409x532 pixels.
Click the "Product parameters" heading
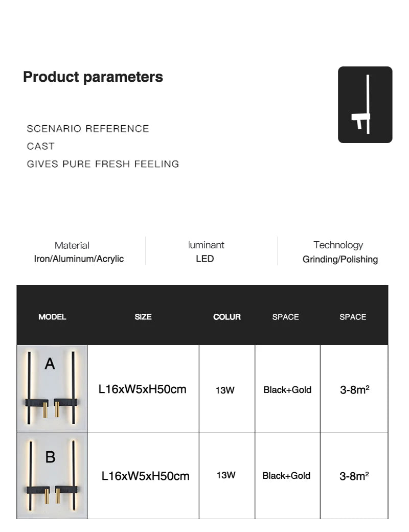[x=93, y=77]
